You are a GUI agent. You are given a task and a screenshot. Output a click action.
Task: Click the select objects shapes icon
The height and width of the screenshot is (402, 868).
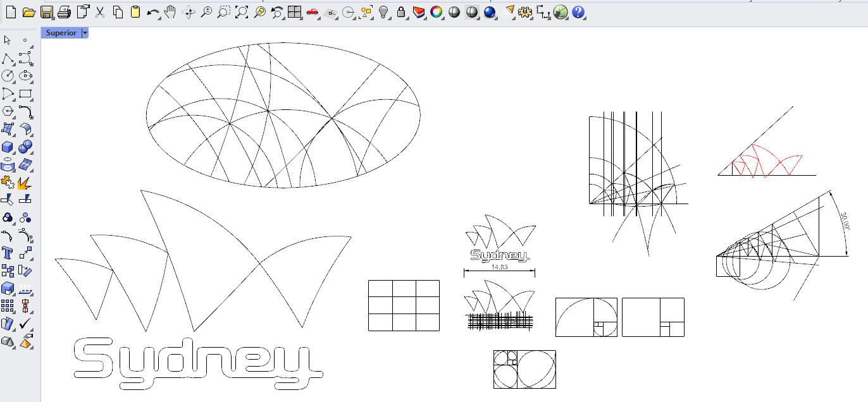point(365,12)
